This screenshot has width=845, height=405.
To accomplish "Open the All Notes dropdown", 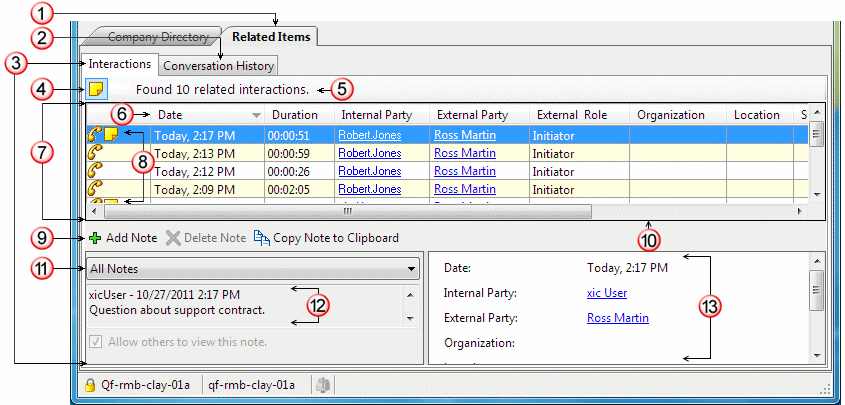I will [411, 268].
